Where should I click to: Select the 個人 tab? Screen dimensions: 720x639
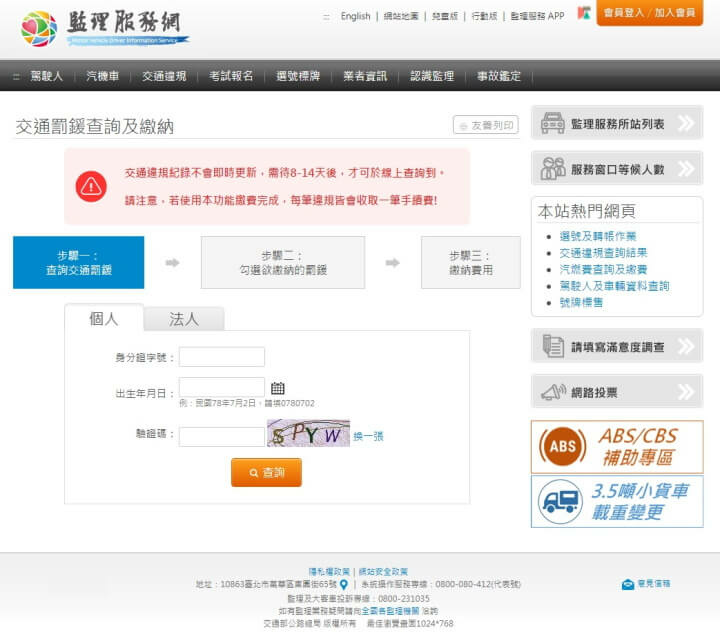(x=104, y=318)
